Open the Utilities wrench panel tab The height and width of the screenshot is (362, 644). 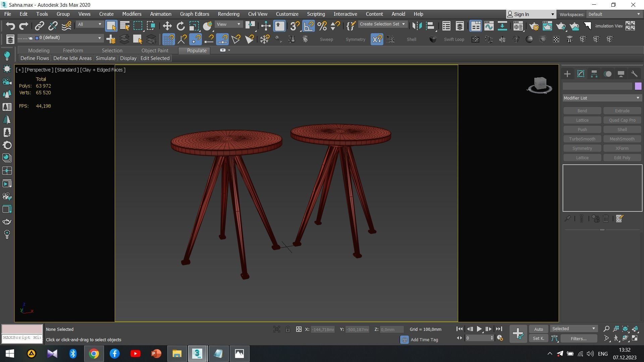[x=634, y=74]
